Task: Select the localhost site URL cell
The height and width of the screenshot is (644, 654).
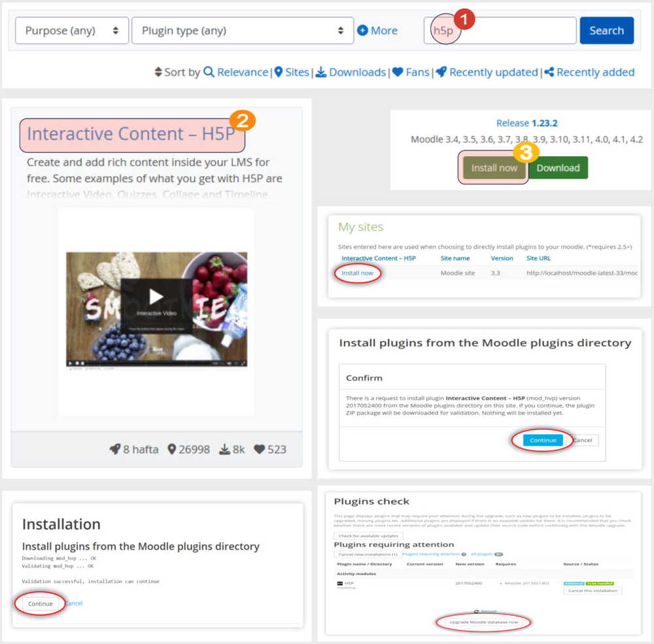Action: [x=582, y=273]
